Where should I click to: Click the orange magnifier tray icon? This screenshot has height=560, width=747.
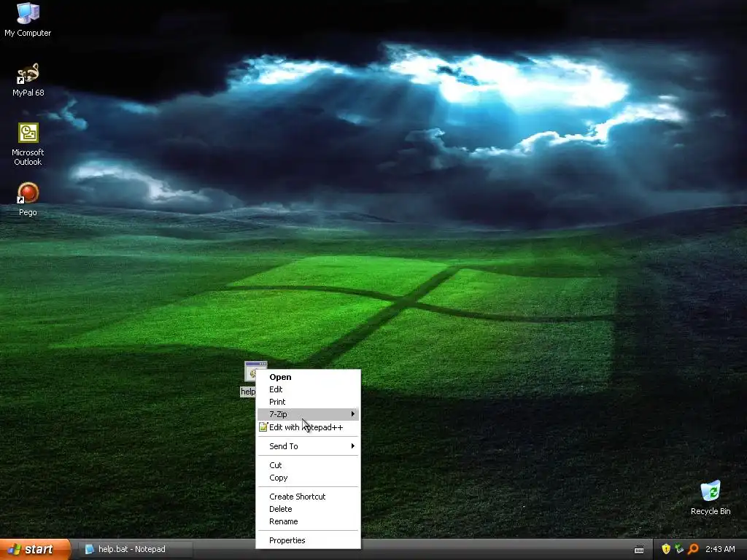coord(693,549)
